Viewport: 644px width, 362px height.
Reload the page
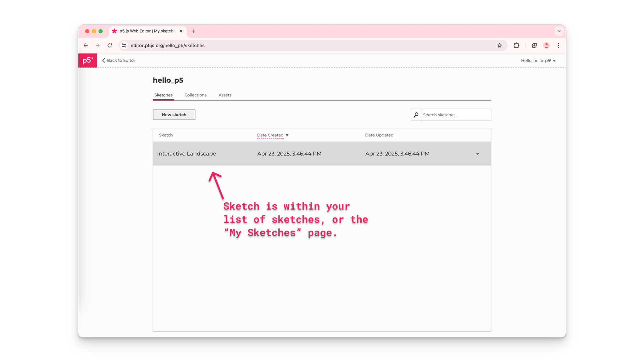click(x=109, y=45)
